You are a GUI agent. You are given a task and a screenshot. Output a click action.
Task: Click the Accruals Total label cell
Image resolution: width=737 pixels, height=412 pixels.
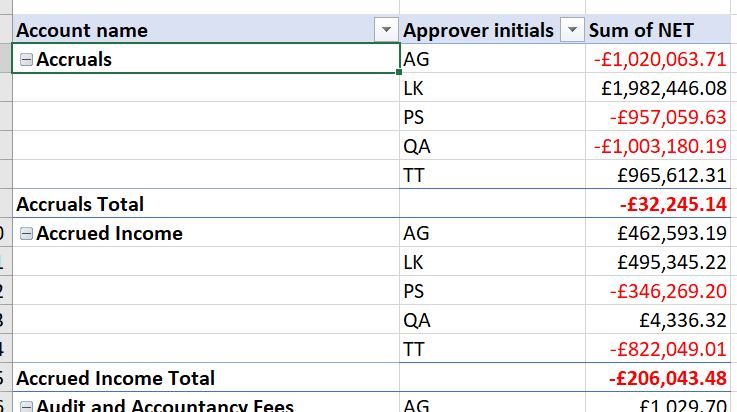(80, 204)
